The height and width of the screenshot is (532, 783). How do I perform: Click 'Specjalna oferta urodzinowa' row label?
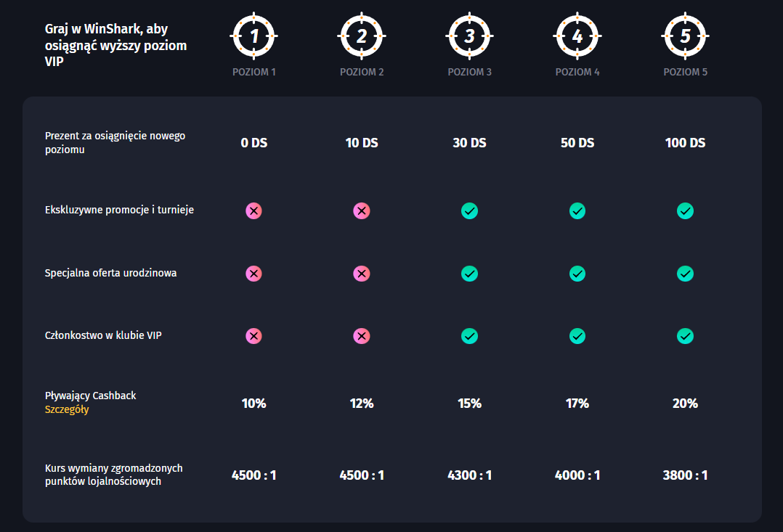click(111, 273)
